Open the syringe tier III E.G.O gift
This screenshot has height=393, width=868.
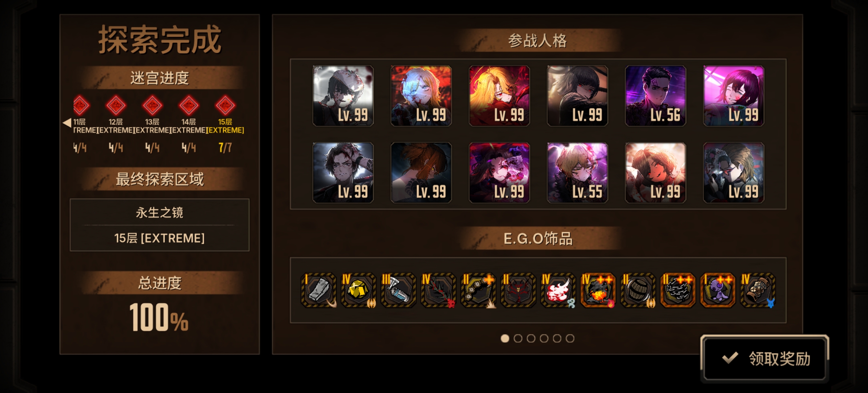(x=398, y=290)
